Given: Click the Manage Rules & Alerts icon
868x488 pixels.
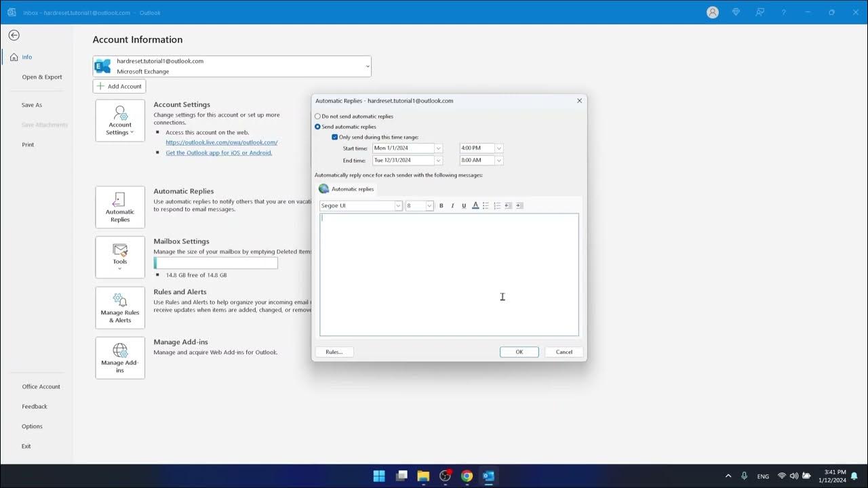Looking at the screenshot, I should click(x=119, y=307).
